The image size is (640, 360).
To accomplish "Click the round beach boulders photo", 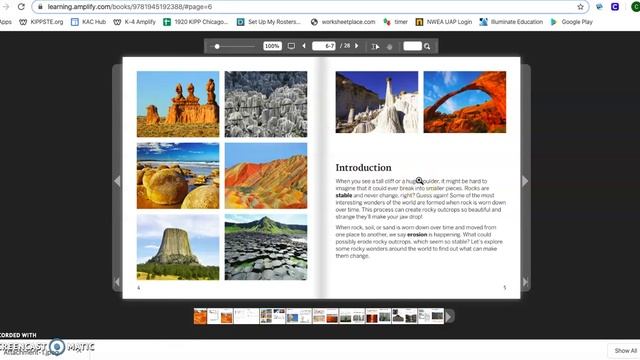I will pos(178,176).
